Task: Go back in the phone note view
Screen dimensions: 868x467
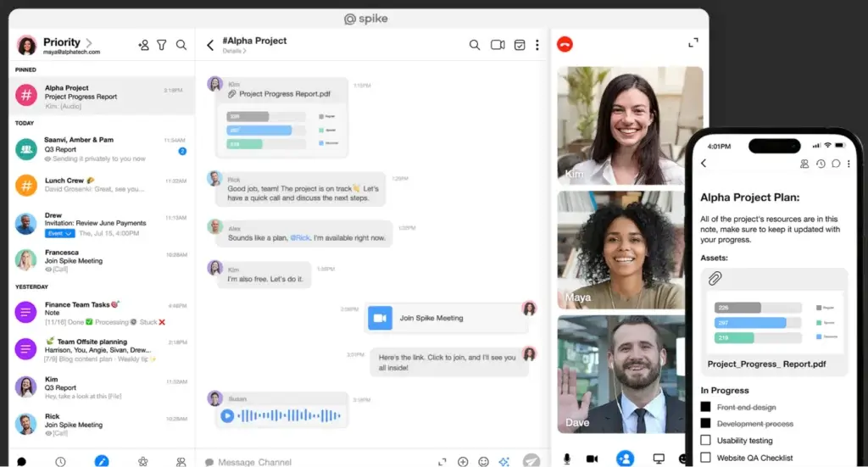Action: pyautogui.click(x=704, y=164)
